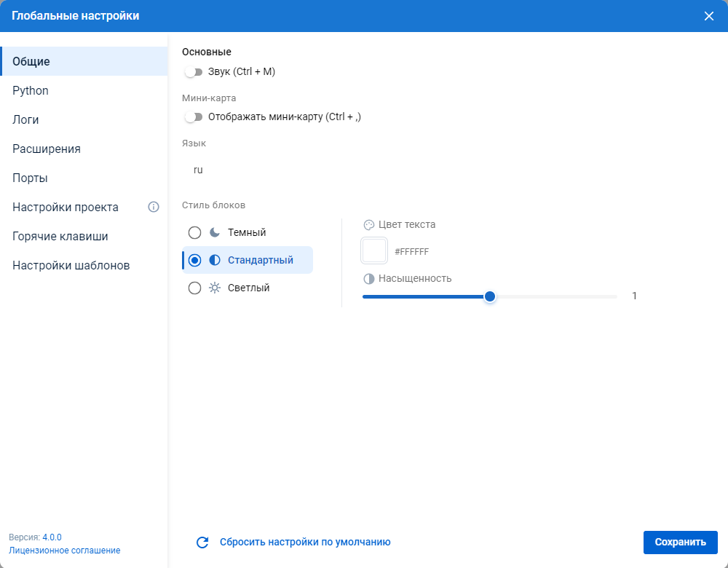This screenshot has height=568, width=728.
Task: Open the Общие settings section
Action: [84, 61]
